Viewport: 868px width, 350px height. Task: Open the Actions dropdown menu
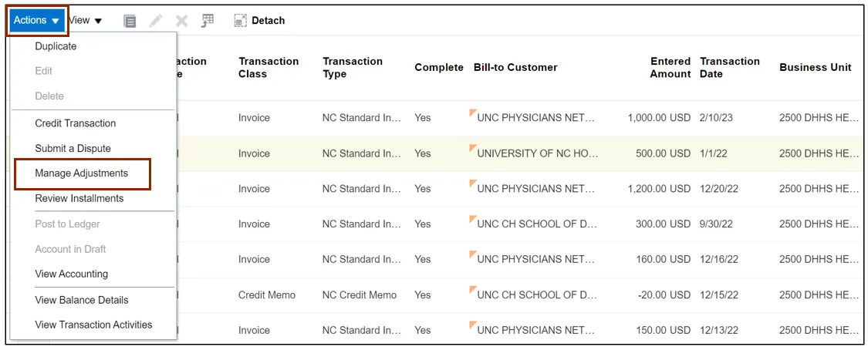pyautogui.click(x=36, y=20)
